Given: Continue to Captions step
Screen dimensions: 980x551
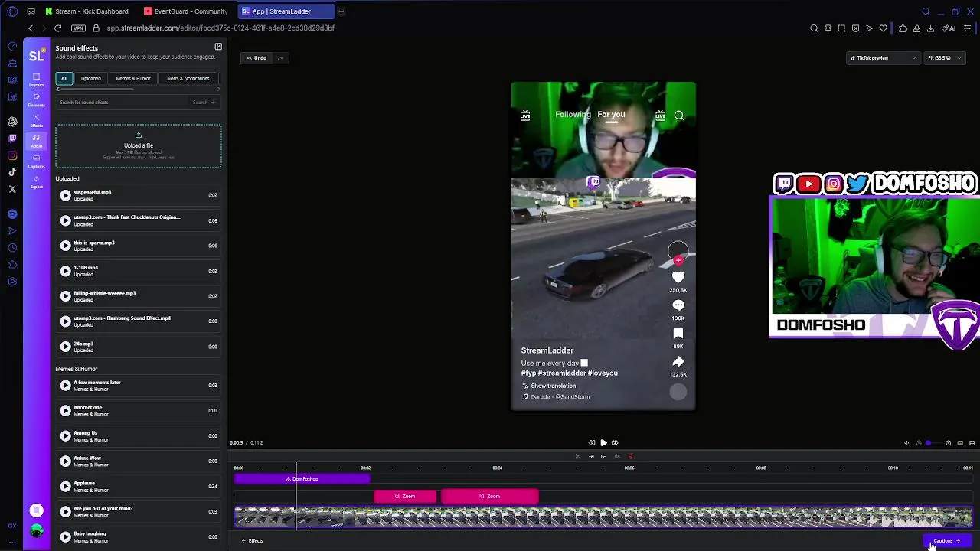Looking at the screenshot, I should click(x=946, y=540).
